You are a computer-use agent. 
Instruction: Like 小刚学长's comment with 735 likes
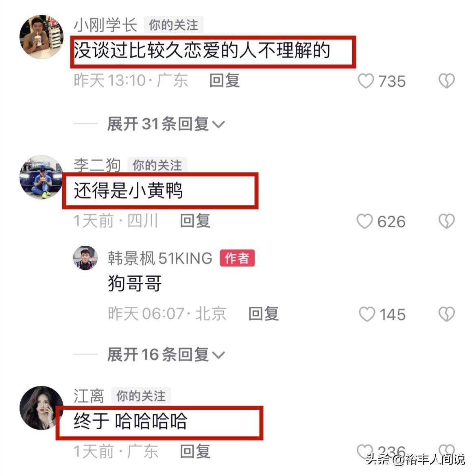click(365, 81)
